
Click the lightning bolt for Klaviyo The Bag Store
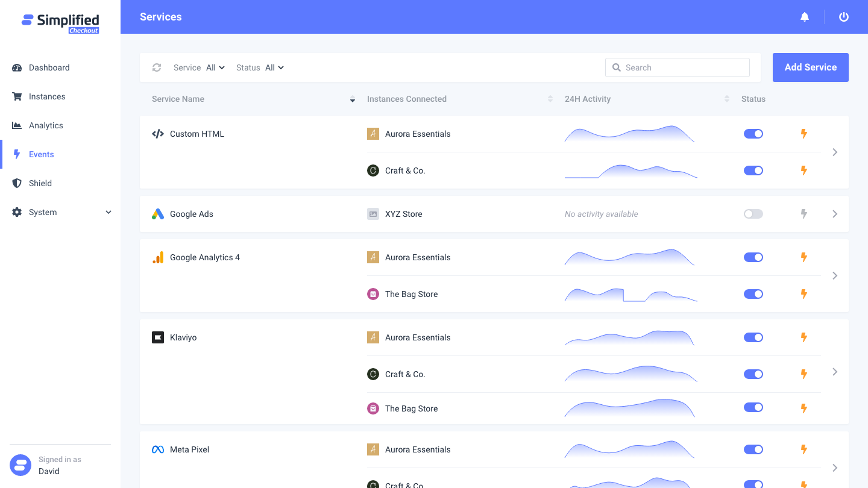click(x=804, y=408)
